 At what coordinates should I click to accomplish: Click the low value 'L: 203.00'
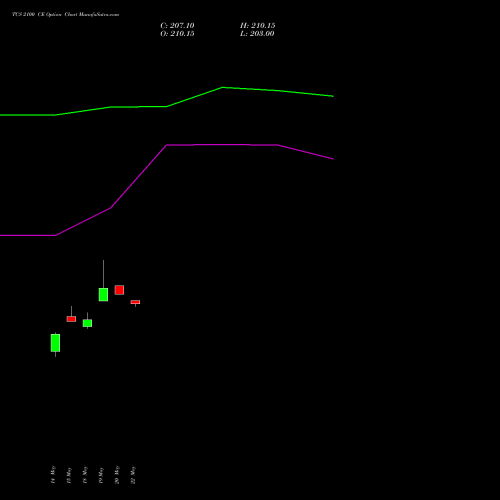257,34
